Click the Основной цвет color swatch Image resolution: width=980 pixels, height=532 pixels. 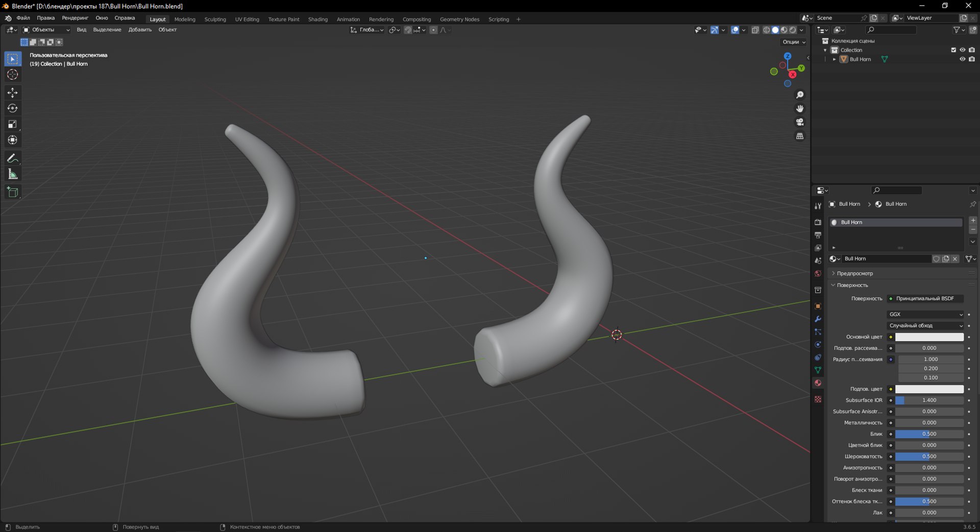pyautogui.click(x=929, y=337)
